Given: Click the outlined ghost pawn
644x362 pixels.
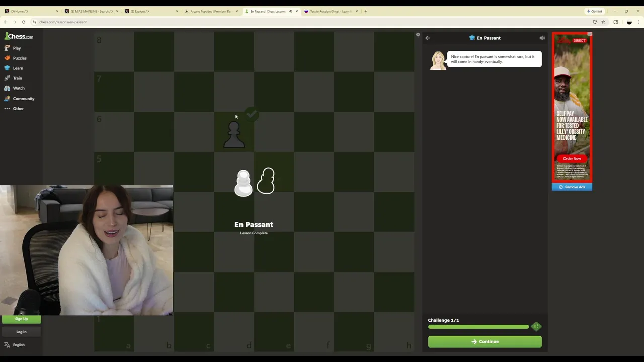Looking at the screenshot, I should [x=266, y=182].
